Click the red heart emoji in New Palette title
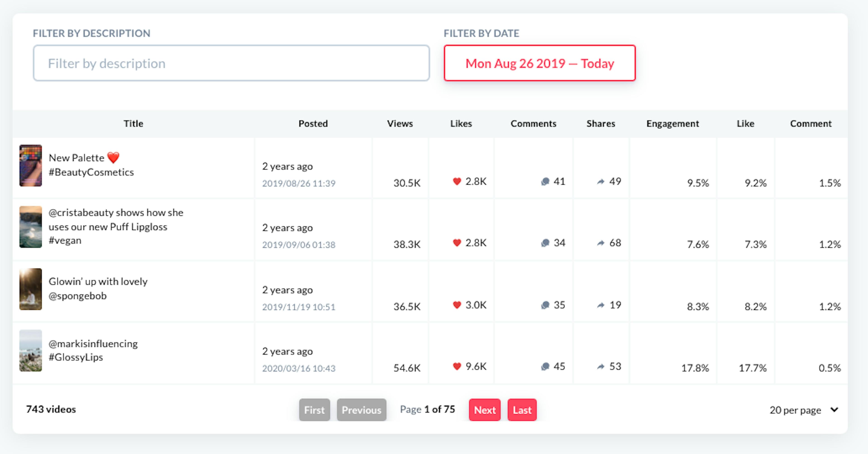868x454 pixels. [113, 157]
